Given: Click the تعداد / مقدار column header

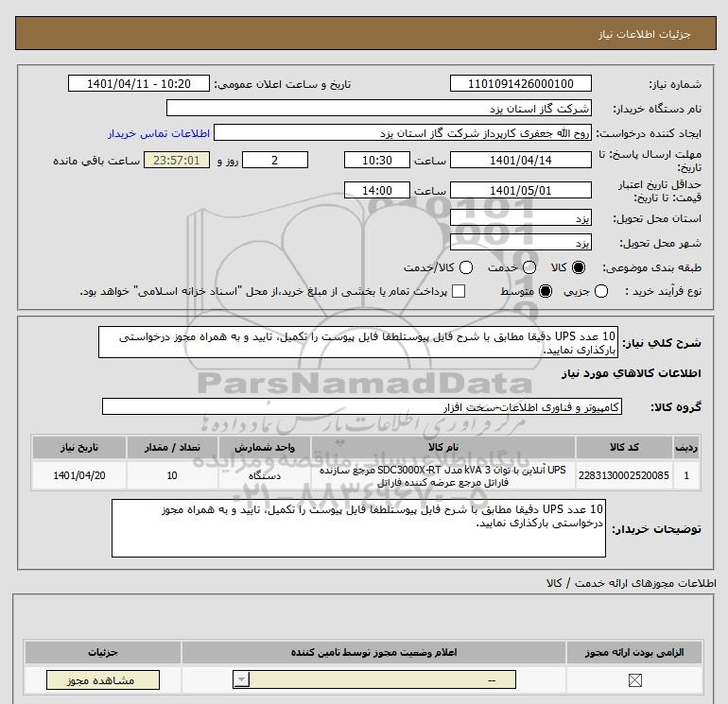Looking at the screenshot, I should (x=172, y=447).
